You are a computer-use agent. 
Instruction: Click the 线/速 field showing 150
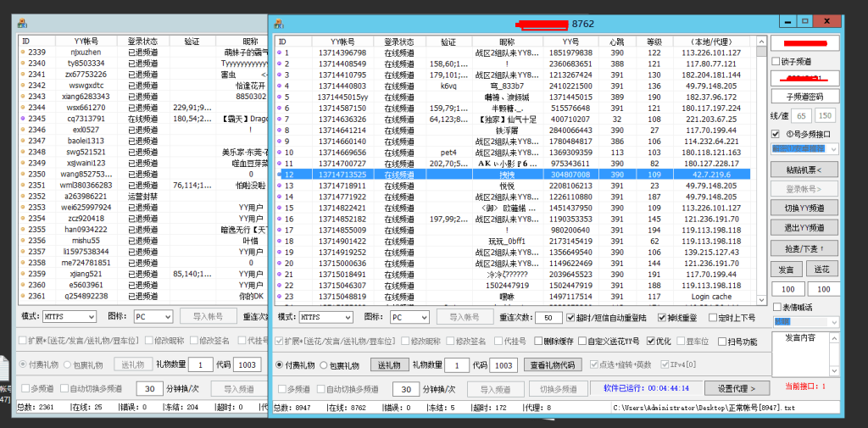pos(826,116)
